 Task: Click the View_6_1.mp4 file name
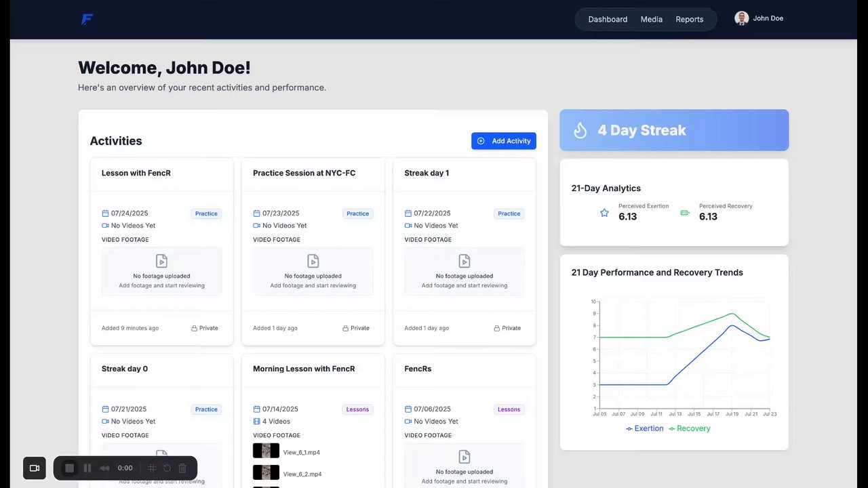pos(302,453)
